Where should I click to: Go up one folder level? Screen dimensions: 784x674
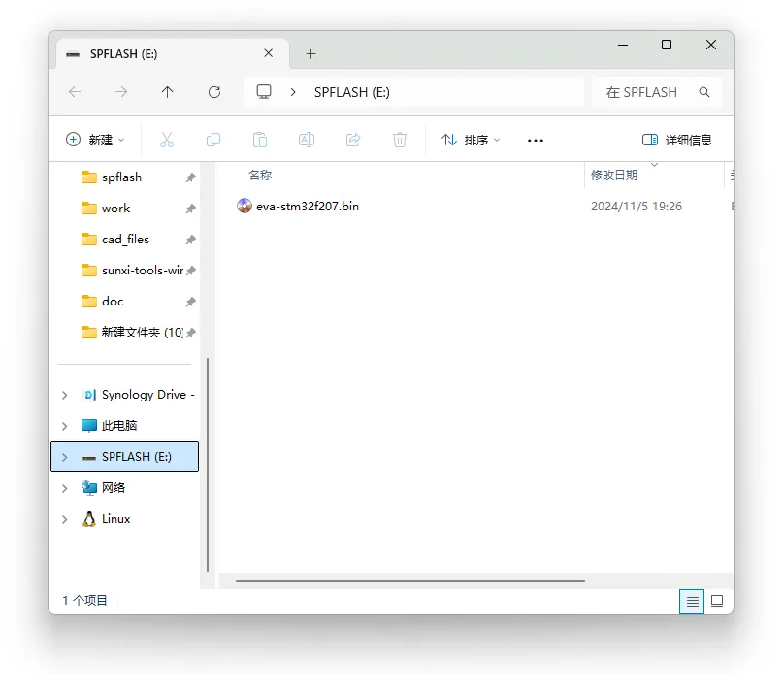168,92
